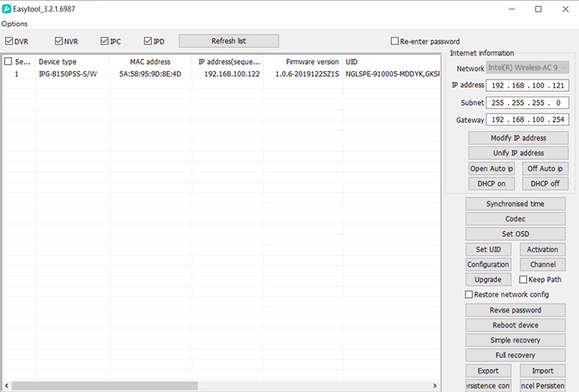This screenshot has width=579, height=392.
Task: Expand the Network adapter dropdown
Action: (x=528, y=68)
